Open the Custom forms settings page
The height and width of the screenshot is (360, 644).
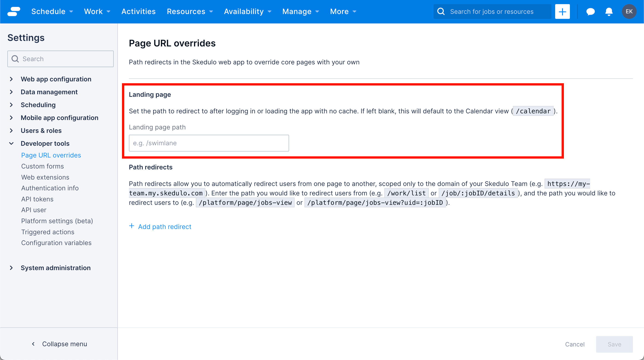42,166
